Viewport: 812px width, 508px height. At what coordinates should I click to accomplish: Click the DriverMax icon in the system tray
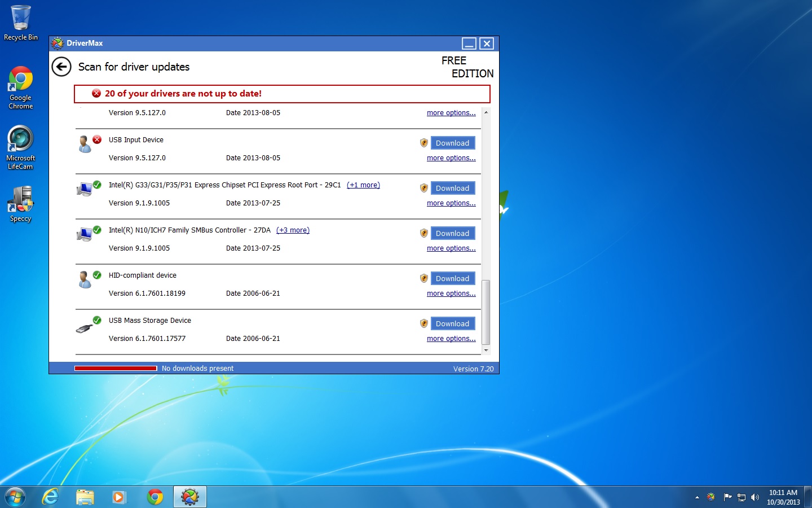[x=711, y=497]
